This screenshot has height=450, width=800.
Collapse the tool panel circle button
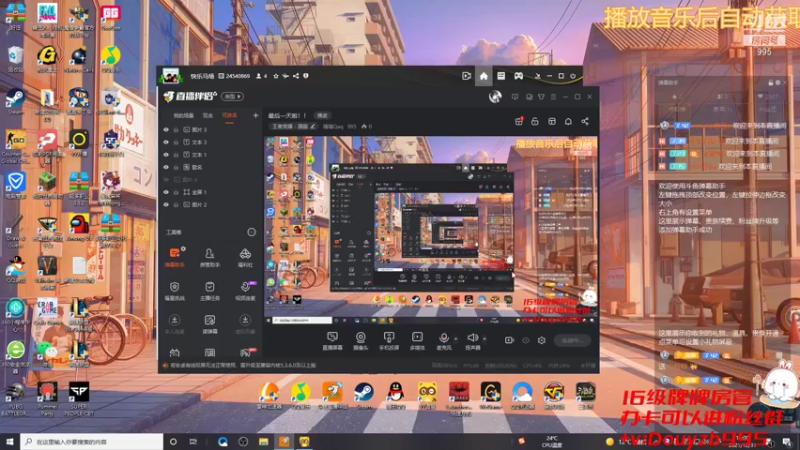click(252, 232)
